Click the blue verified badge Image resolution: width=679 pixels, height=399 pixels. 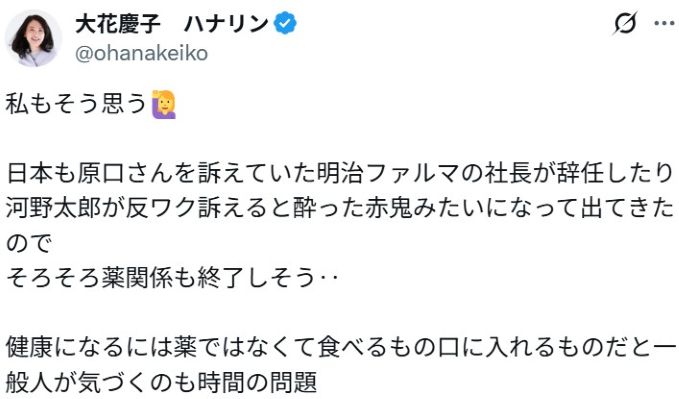[285, 23]
